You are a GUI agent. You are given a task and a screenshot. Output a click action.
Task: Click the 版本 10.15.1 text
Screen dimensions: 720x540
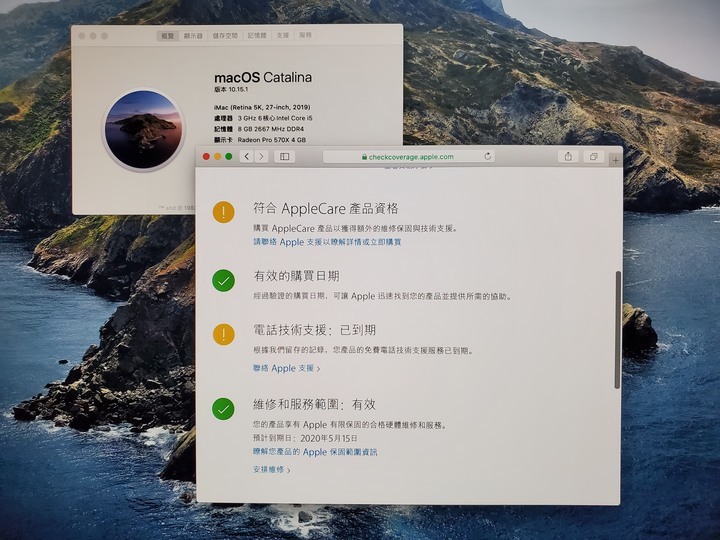[231, 90]
